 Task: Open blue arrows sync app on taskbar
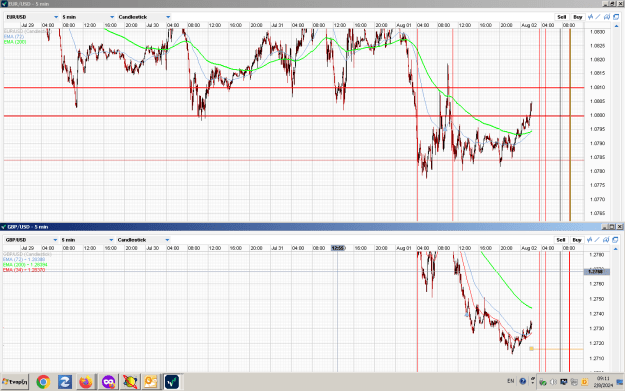pos(65,382)
